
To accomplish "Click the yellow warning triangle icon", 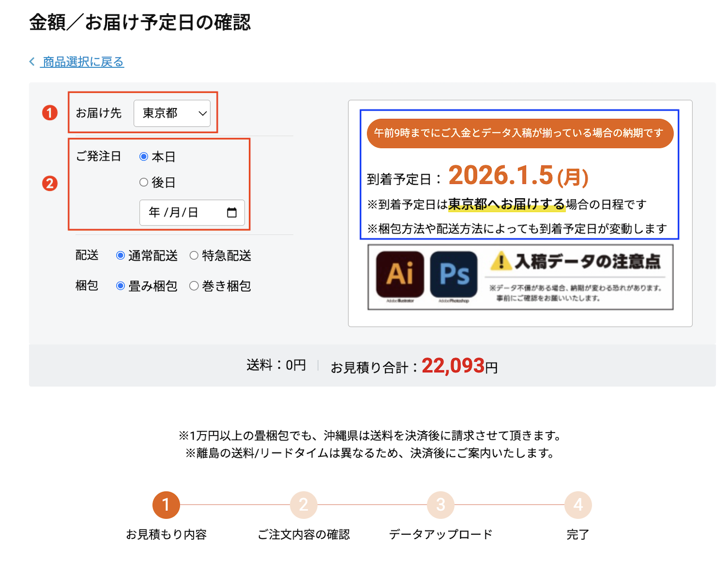I will tap(502, 263).
